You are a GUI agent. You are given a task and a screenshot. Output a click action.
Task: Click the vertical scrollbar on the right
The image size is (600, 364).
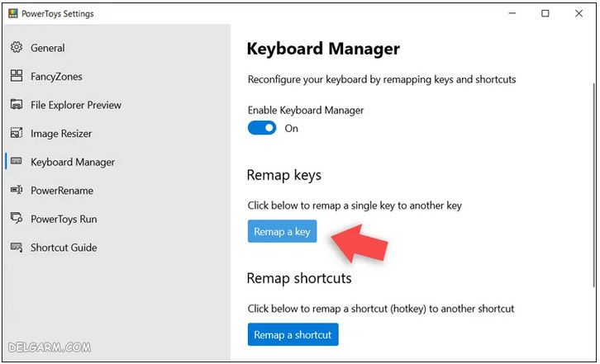coord(591,182)
